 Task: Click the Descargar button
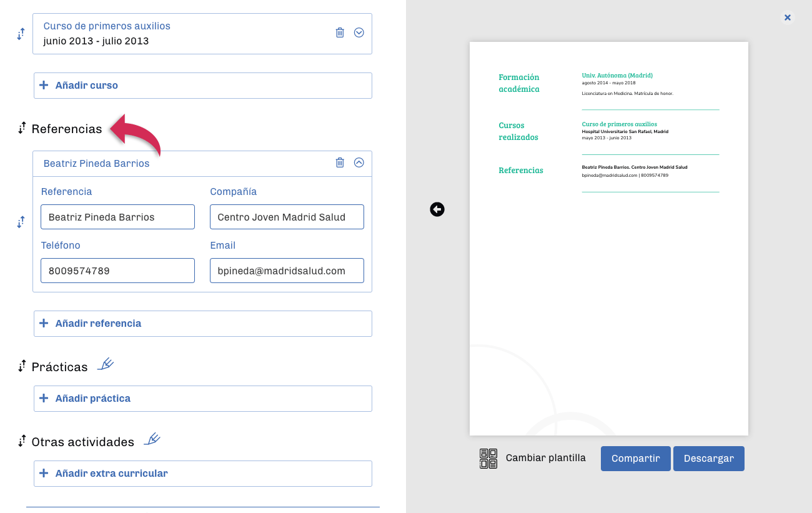[x=709, y=459]
